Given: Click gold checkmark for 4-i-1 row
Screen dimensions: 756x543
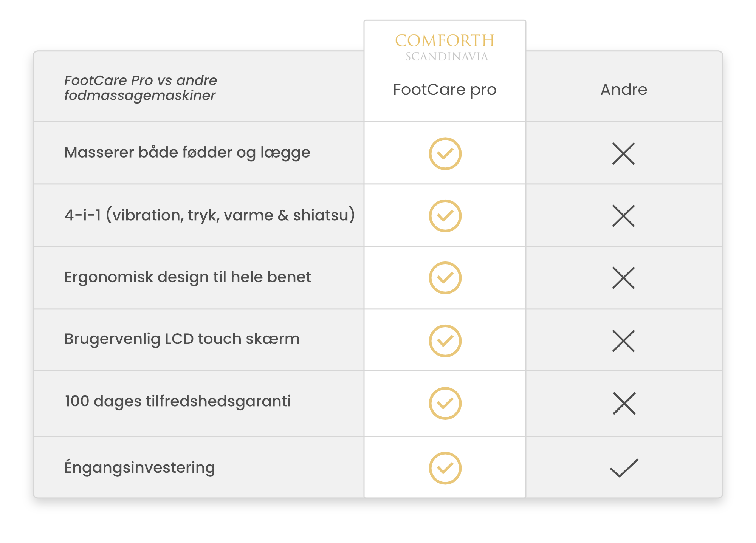Looking at the screenshot, I should 445,216.
